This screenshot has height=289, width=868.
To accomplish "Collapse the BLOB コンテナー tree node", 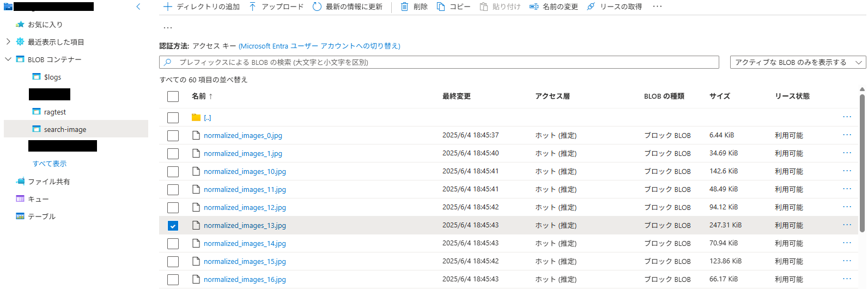I will pos(8,59).
